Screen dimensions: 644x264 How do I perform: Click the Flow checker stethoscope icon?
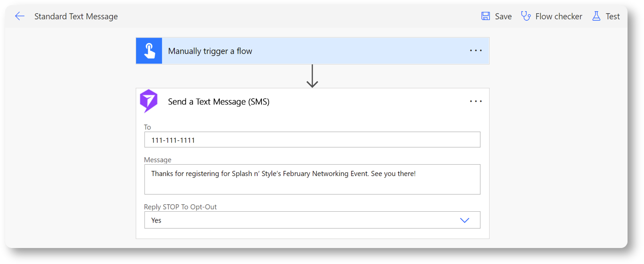coord(525,16)
